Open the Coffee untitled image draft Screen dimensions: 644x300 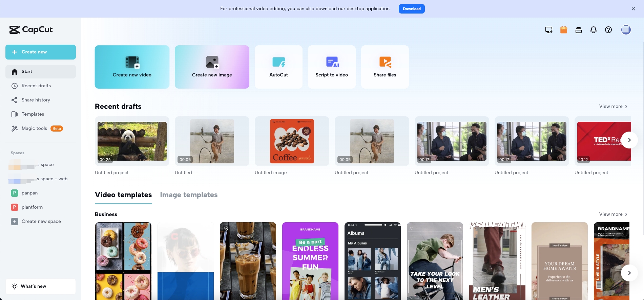(x=292, y=141)
